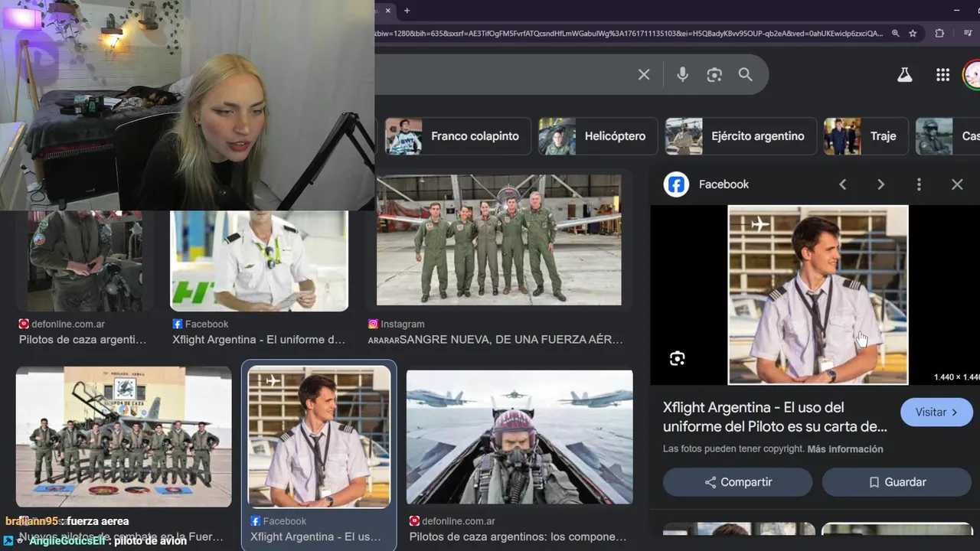Open combat pilots lined up on tarmac thumbnail
Image resolution: width=980 pixels, height=551 pixels.
pos(124,437)
